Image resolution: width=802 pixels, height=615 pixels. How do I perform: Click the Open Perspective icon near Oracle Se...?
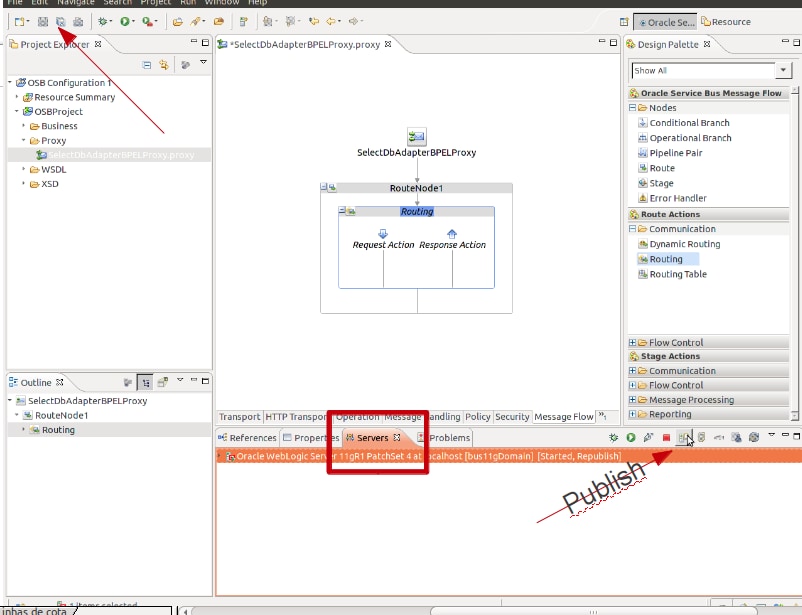point(624,22)
